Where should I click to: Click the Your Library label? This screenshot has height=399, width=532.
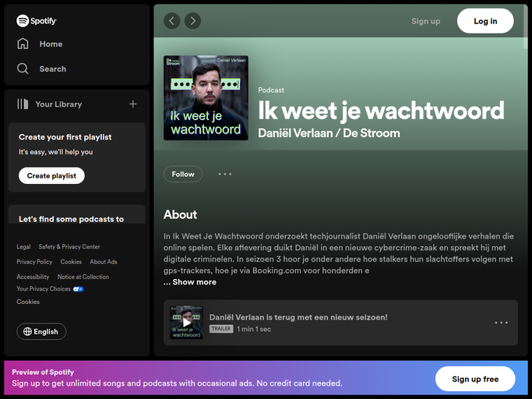(x=58, y=104)
